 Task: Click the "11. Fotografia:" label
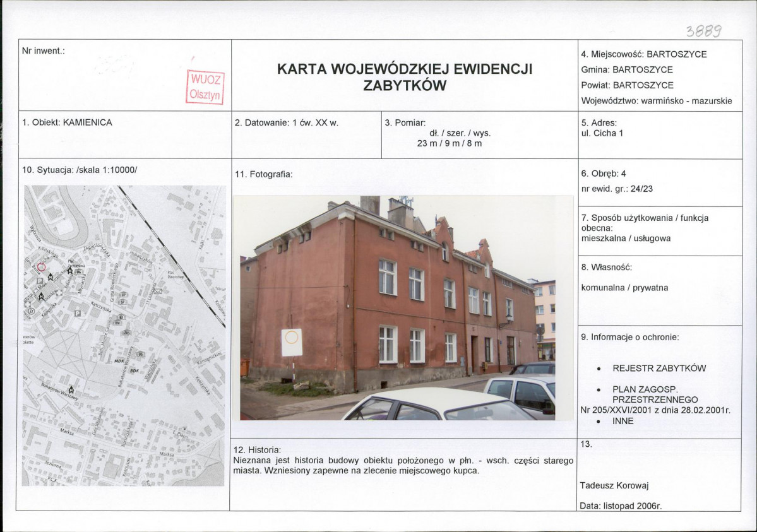pyautogui.click(x=264, y=174)
